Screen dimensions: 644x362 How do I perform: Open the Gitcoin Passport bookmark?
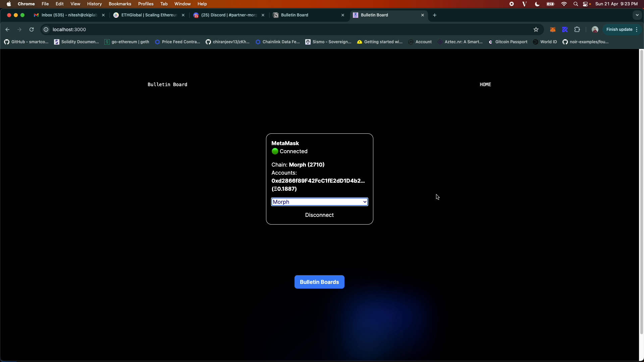tap(508, 42)
